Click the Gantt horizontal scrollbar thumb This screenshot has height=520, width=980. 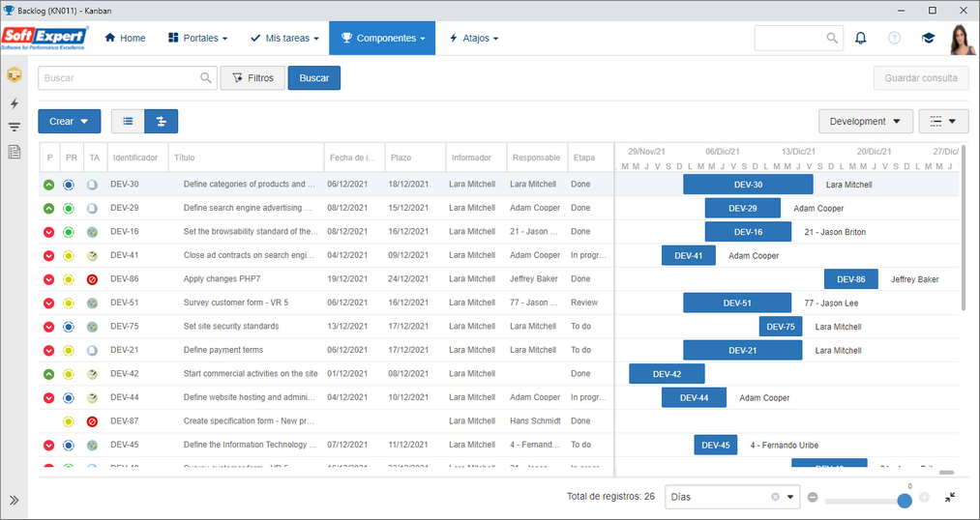pos(946,473)
